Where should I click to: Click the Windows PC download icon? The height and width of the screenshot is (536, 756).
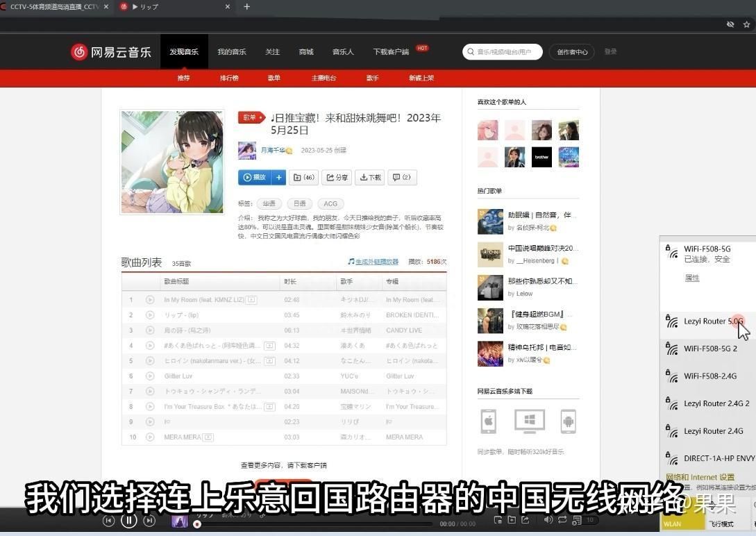pyautogui.click(x=530, y=421)
